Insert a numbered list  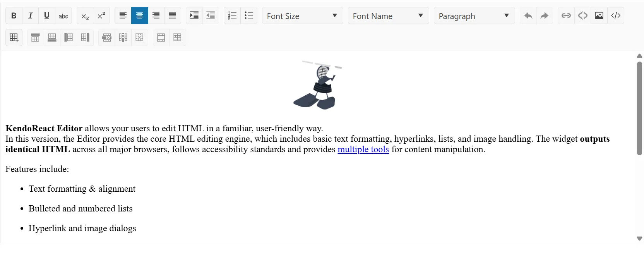(232, 15)
